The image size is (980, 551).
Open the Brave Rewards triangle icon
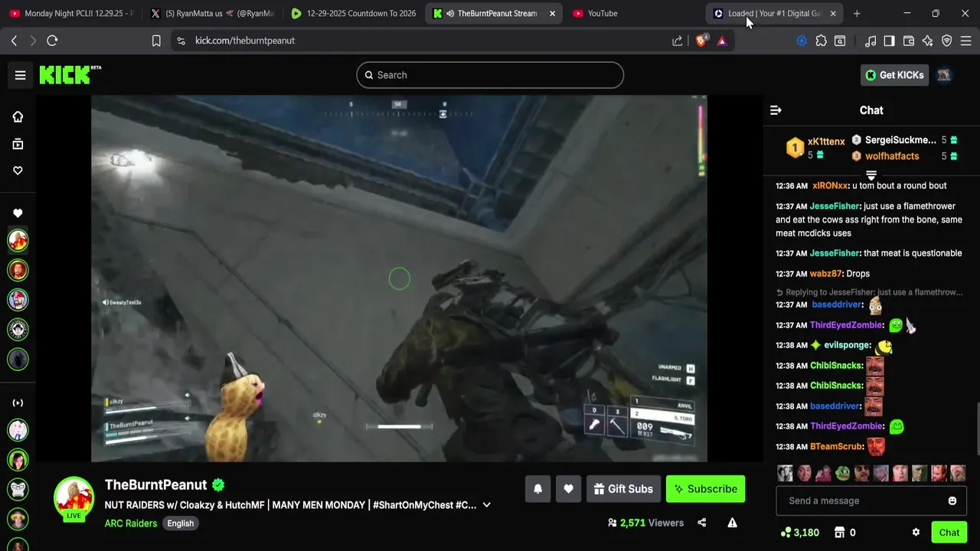(722, 41)
